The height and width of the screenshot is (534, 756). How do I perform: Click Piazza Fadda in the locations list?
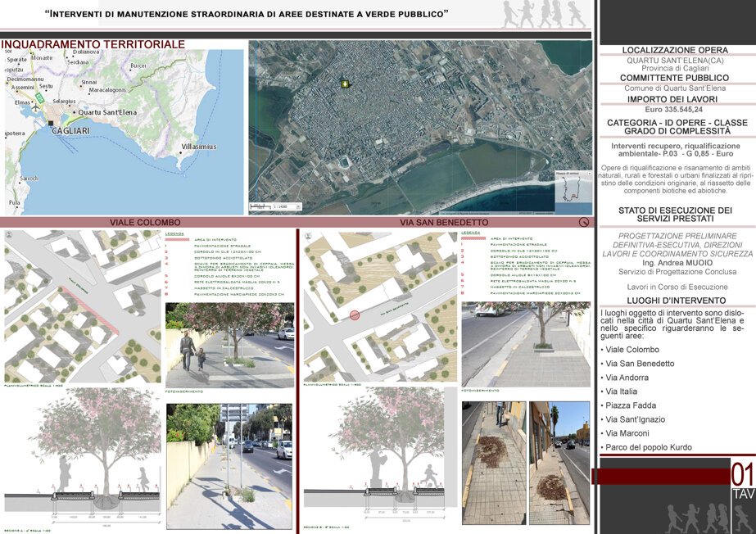coord(631,405)
